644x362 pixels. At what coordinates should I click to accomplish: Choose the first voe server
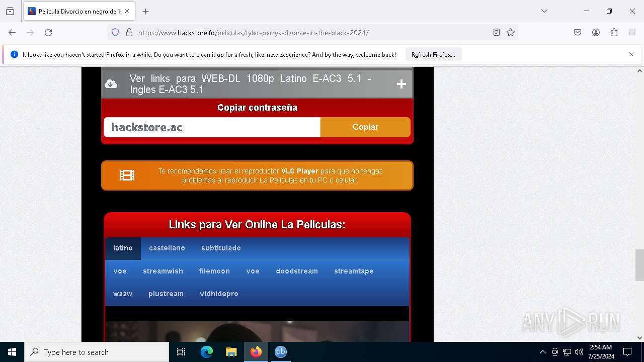point(120,271)
